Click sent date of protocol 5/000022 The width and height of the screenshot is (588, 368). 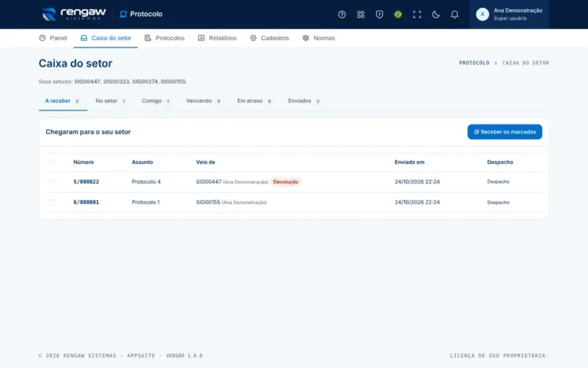coord(417,182)
